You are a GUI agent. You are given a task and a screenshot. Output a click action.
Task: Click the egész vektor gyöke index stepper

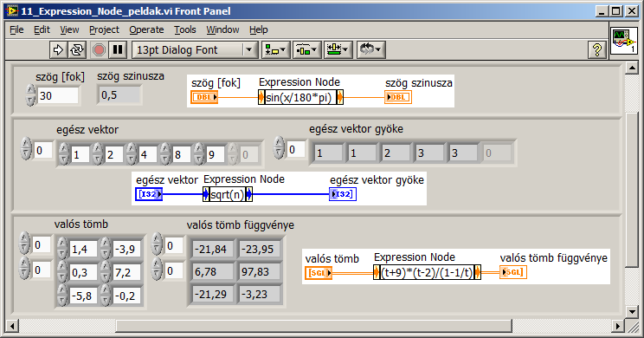[279, 147]
